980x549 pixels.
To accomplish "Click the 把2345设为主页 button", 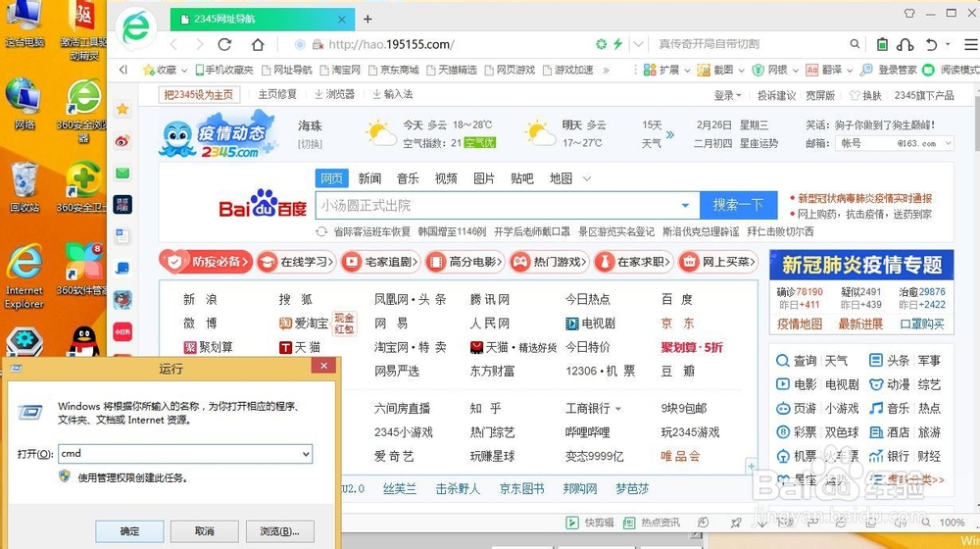I will pyautogui.click(x=198, y=95).
